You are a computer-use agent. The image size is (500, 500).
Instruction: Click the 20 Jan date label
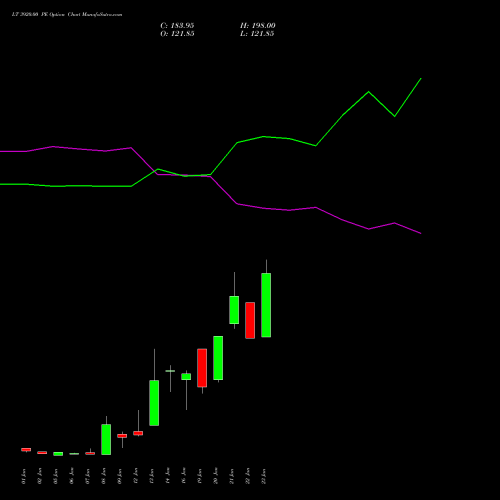(x=216, y=476)
